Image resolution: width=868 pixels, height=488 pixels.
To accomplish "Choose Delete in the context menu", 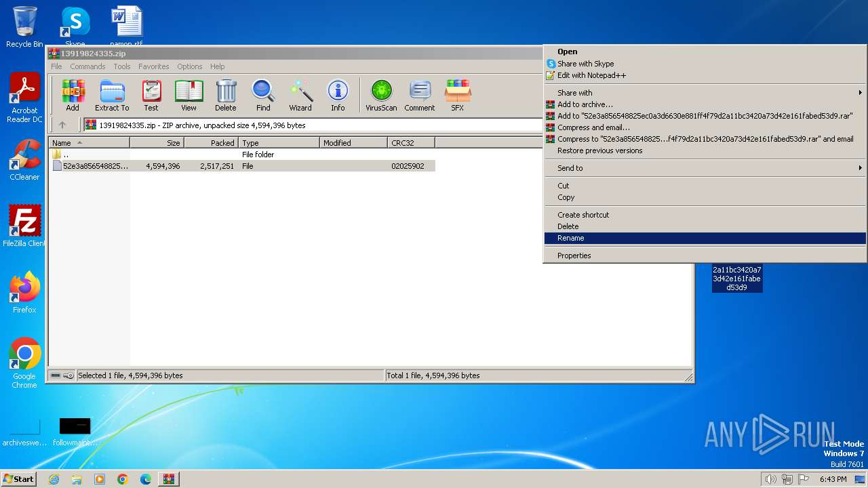I will pos(705,226).
